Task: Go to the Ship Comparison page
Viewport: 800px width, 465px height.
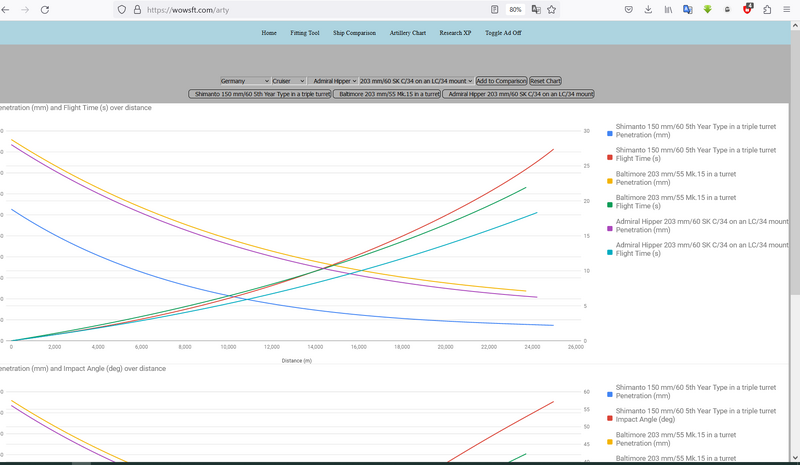Action: tap(354, 33)
